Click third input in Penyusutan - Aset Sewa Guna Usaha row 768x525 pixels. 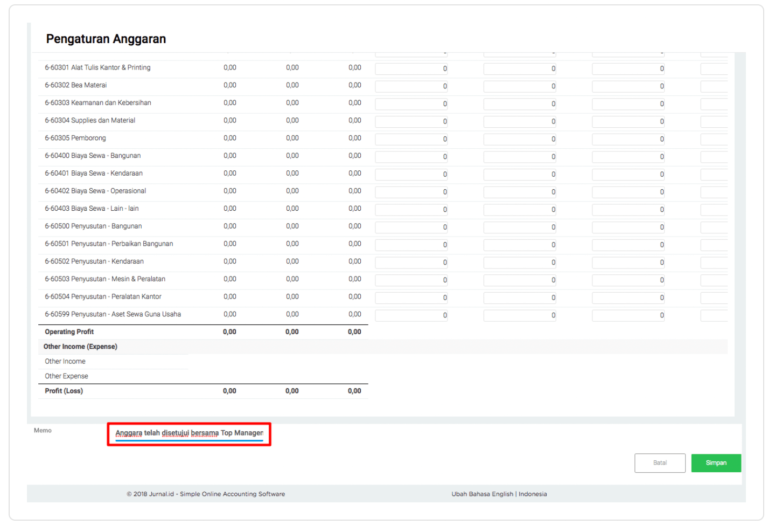(x=629, y=315)
